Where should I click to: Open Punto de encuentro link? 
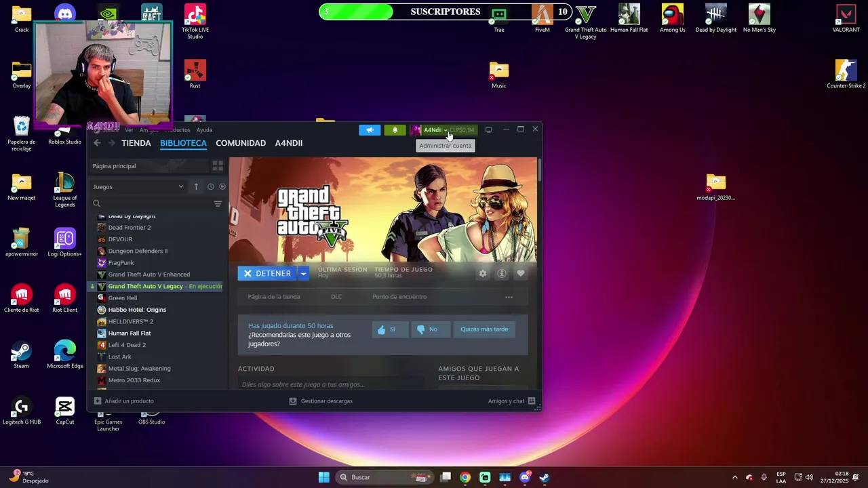399,297
